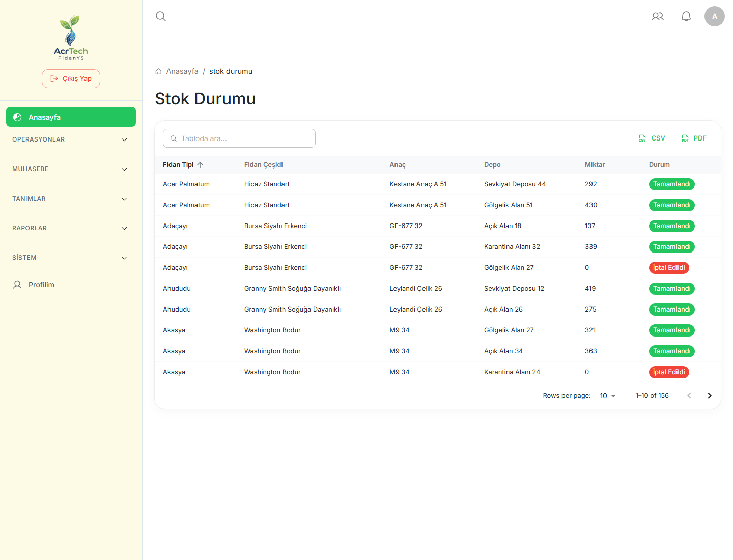Screen dimensions: 733x560
Task: Expand the MUHASEBE menu section
Action: tap(71, 169)
